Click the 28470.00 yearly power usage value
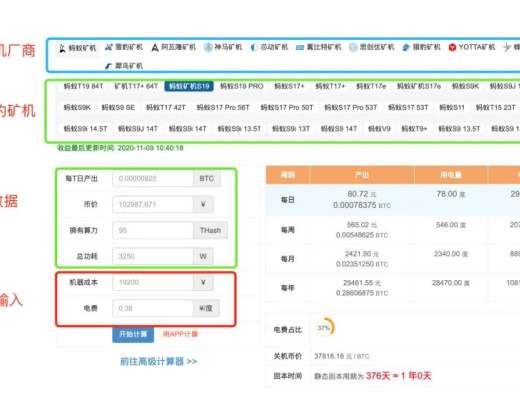520x400 pixels. pos(451,283)
